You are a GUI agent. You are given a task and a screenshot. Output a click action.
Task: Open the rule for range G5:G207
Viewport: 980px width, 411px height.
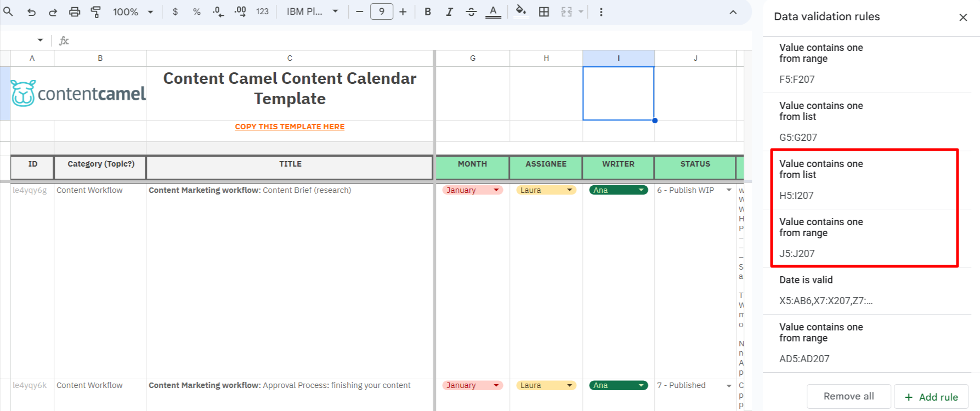(867, 122)
